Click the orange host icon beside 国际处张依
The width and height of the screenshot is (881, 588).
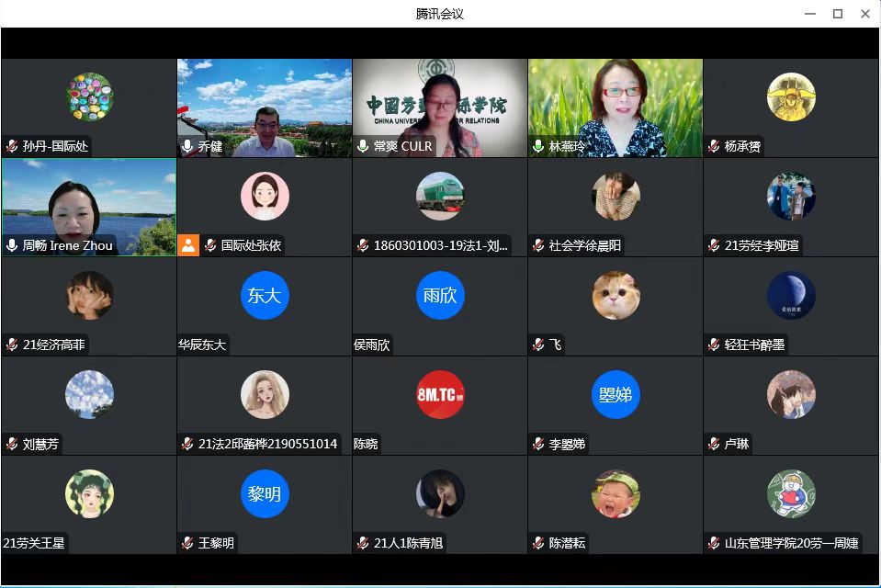tap(188, 245)
